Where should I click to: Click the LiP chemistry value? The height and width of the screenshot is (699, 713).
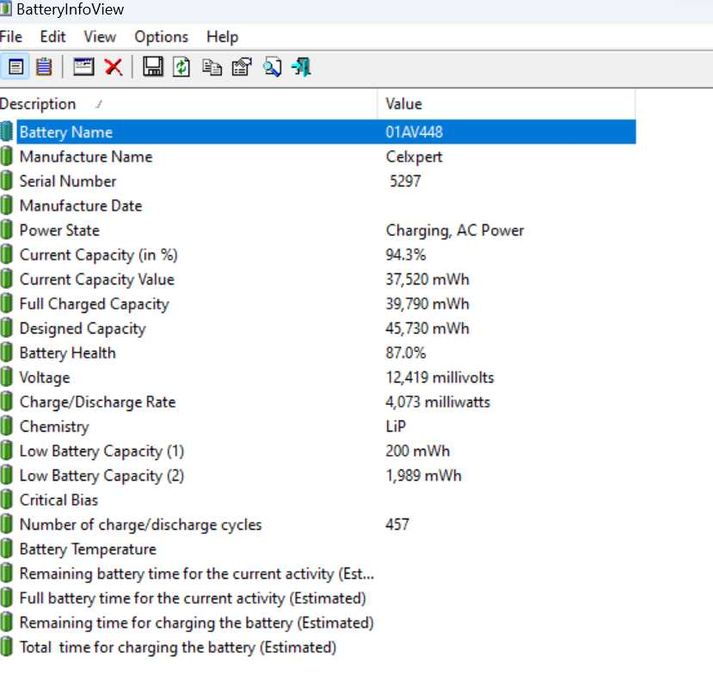pos(396,427)
